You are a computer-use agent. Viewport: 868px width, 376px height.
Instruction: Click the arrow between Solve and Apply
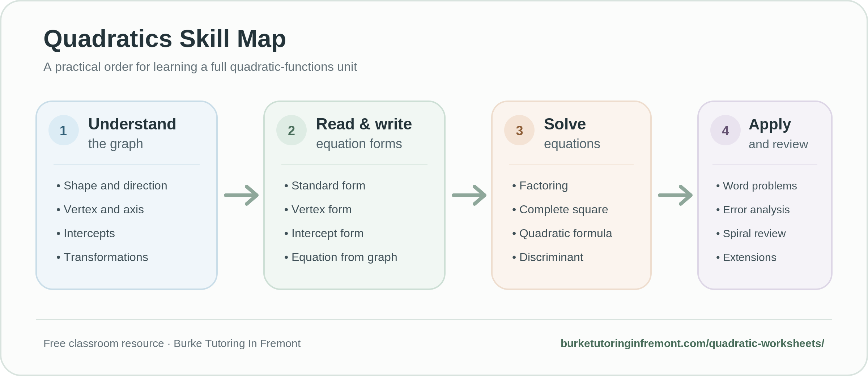pyautogui.click(x=675, y=195)
